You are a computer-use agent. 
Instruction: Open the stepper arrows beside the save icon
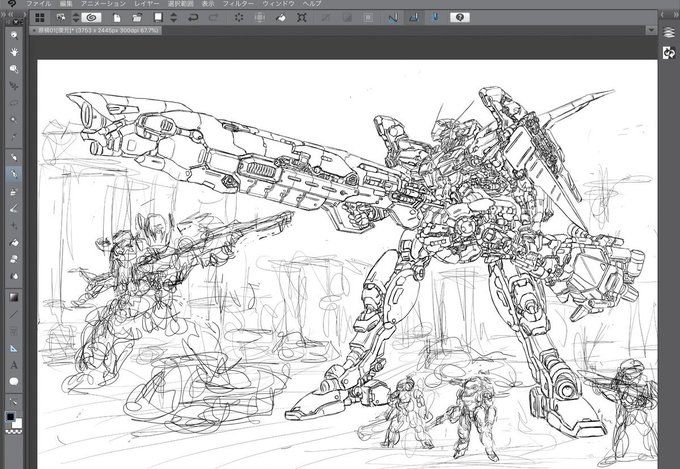(x=174, y=17)
